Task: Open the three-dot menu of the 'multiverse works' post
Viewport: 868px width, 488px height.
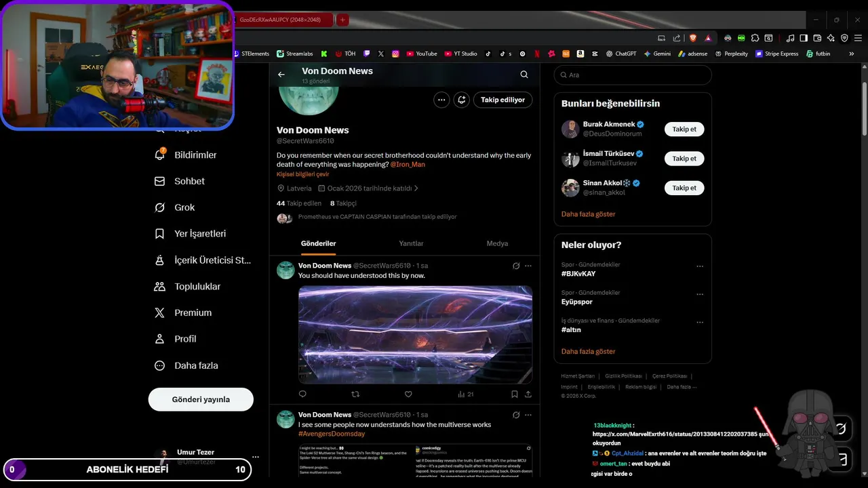Action: point(528,415)
